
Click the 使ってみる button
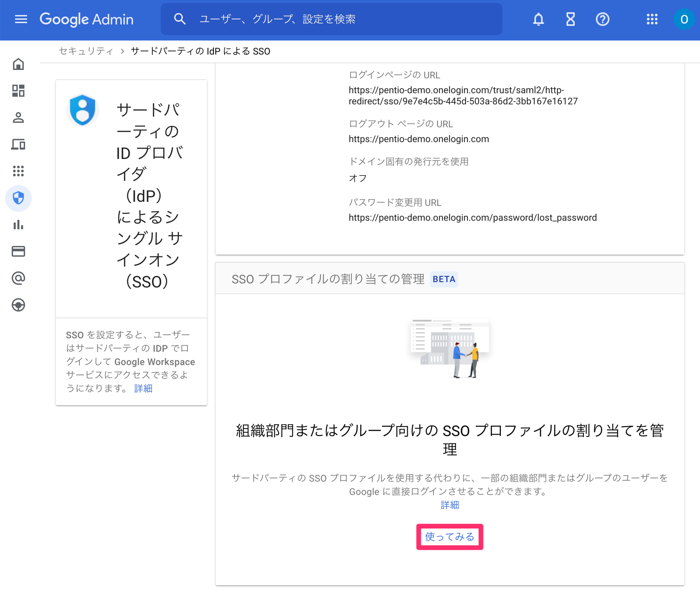click(x=450, y=536)
